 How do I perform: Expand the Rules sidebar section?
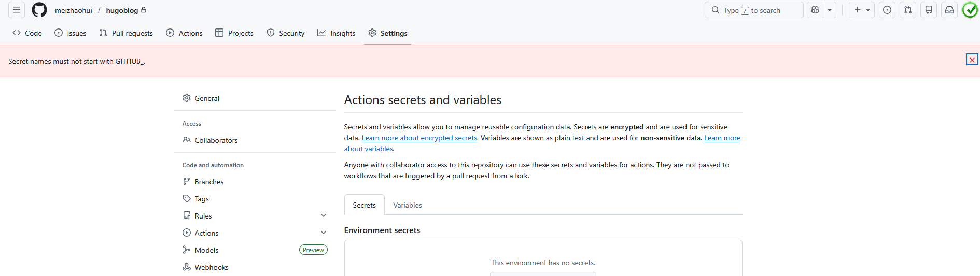point(324,215)
